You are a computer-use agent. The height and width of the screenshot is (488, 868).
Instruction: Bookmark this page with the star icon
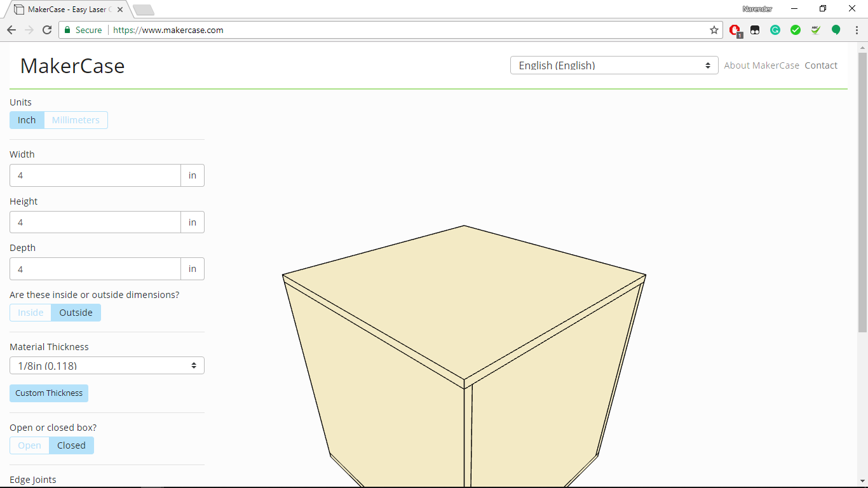click(714, 30)
